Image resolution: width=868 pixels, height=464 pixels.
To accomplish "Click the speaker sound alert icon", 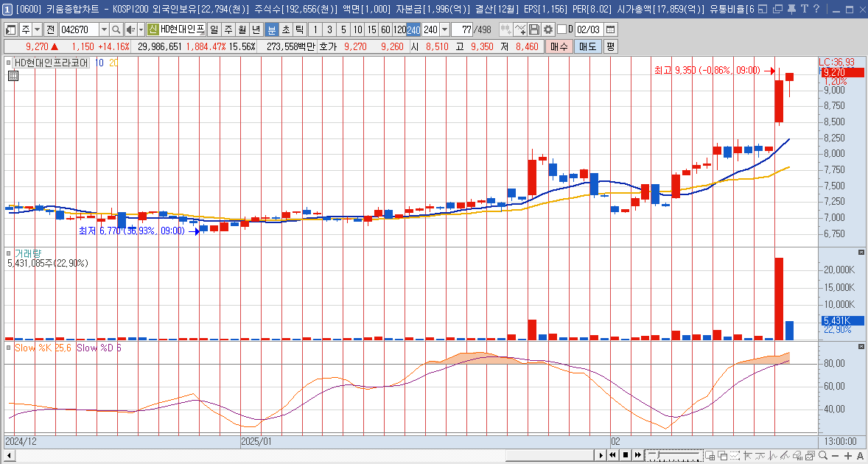I will coord(130,29).
